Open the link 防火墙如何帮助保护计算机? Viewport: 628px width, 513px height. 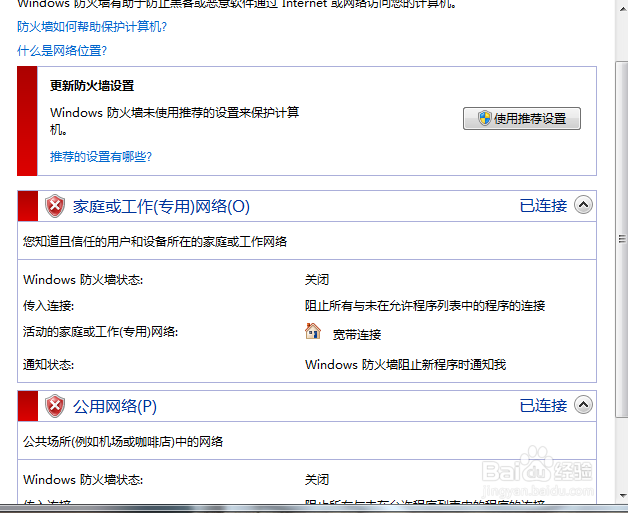point(92,27)
